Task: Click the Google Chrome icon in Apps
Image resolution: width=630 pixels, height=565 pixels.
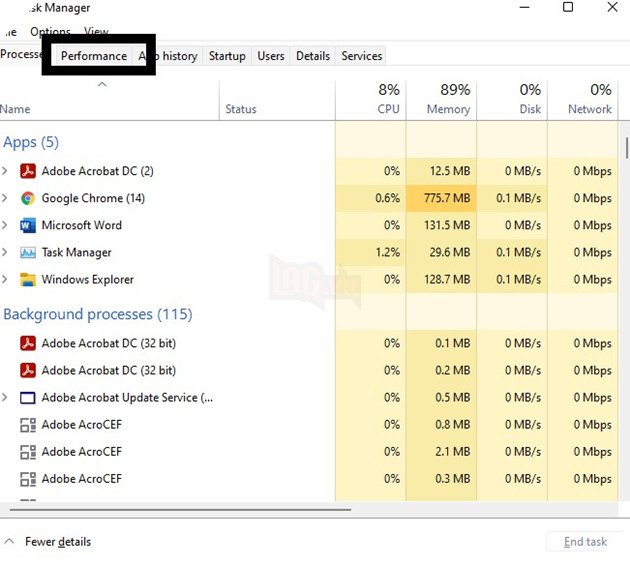Action: [x=28, y=198]
